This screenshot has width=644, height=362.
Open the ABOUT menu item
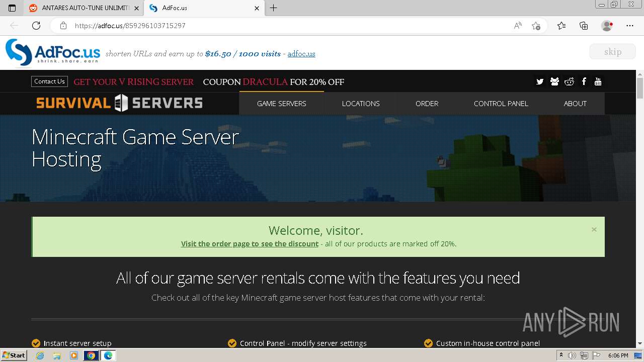(x=575, y=104)
